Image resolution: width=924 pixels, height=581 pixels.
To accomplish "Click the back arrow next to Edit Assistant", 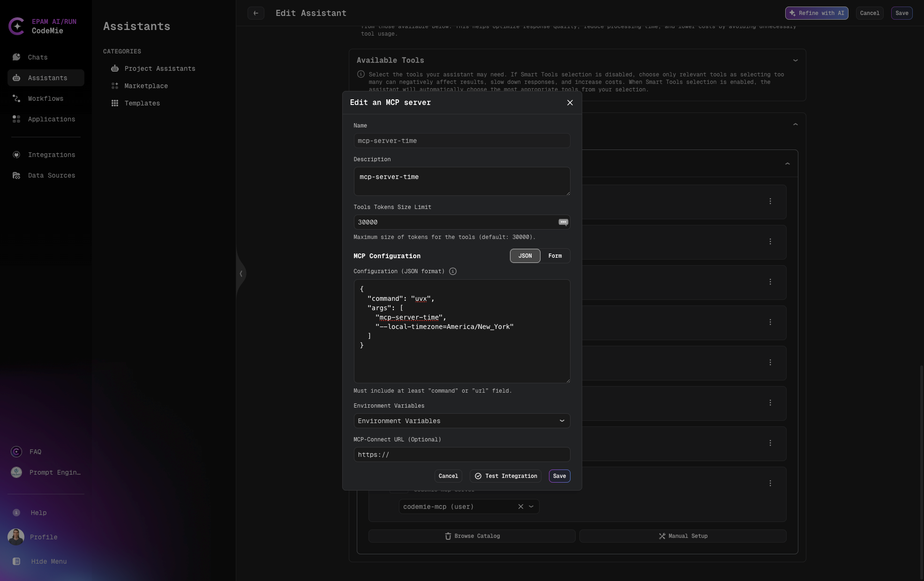I will coord(256,13).
